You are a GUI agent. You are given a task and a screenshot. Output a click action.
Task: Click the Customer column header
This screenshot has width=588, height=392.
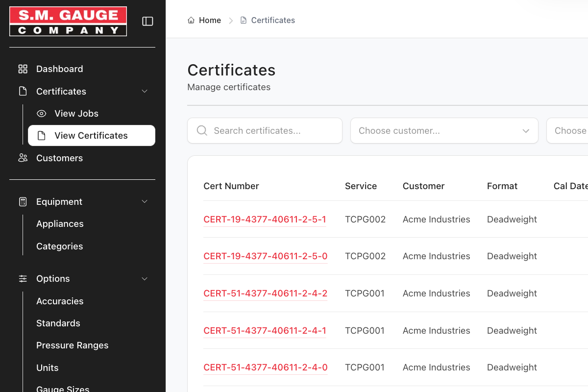pyautogui.click(x=424, y=186)
